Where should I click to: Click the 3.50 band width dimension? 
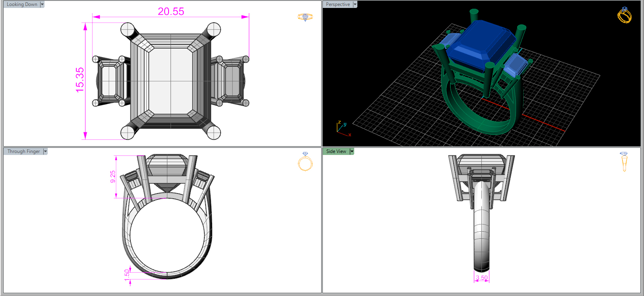pos(482,278)
